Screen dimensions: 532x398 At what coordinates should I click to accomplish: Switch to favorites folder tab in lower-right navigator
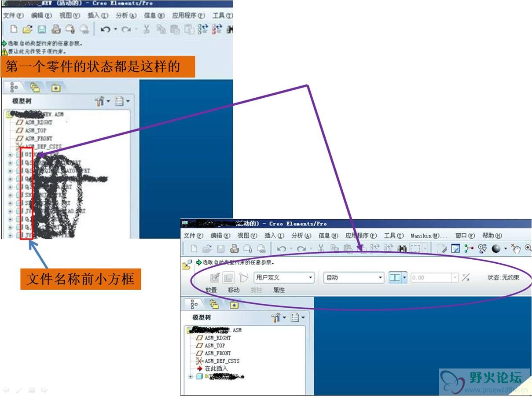234,305
